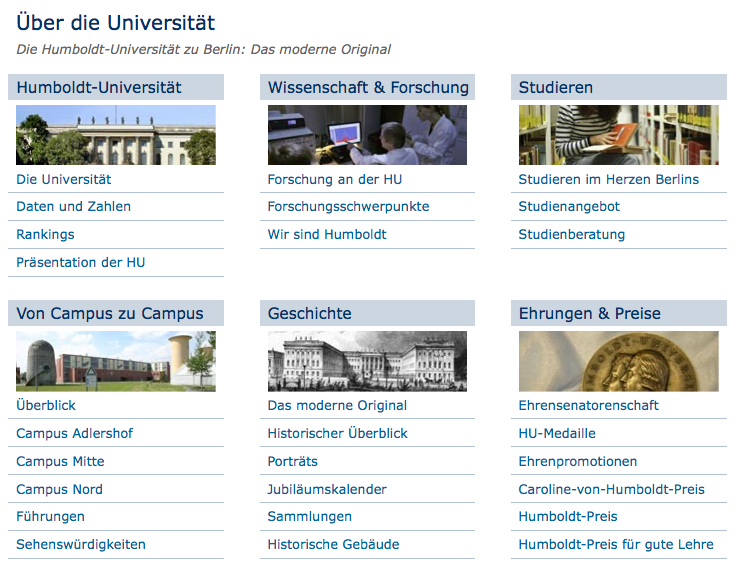The height and width of the screenshot is (567, 745).
Task: Open the Daten und Zahlen link
Action: [73, 207]
